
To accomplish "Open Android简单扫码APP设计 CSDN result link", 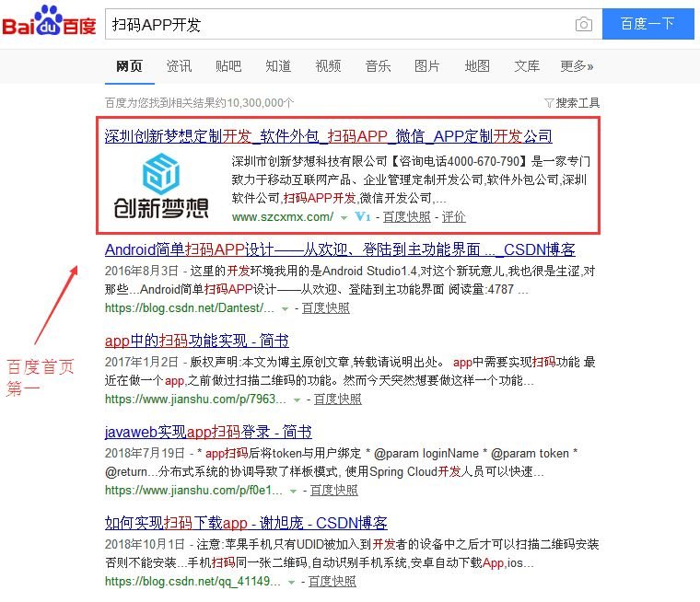I will click(x=340, y=249).
